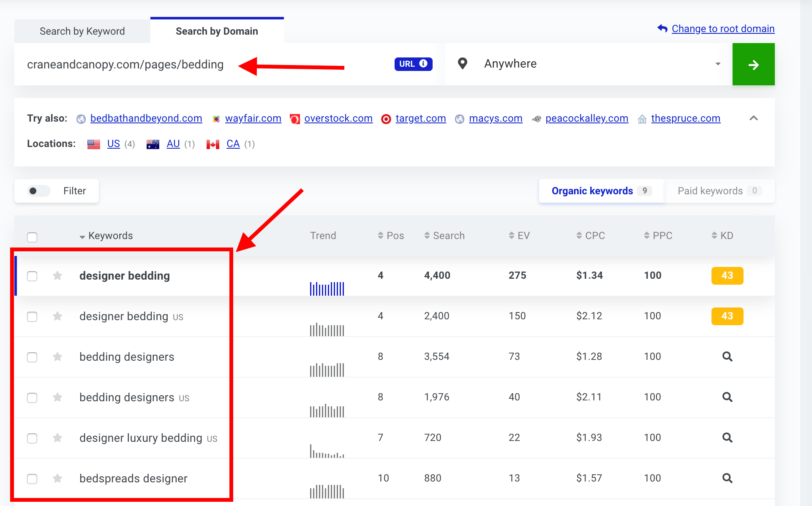The height and width of the screenshot is (506, 812).
Task: Check the checkbox for designer luxury bedding
Action: click(32, 438)
